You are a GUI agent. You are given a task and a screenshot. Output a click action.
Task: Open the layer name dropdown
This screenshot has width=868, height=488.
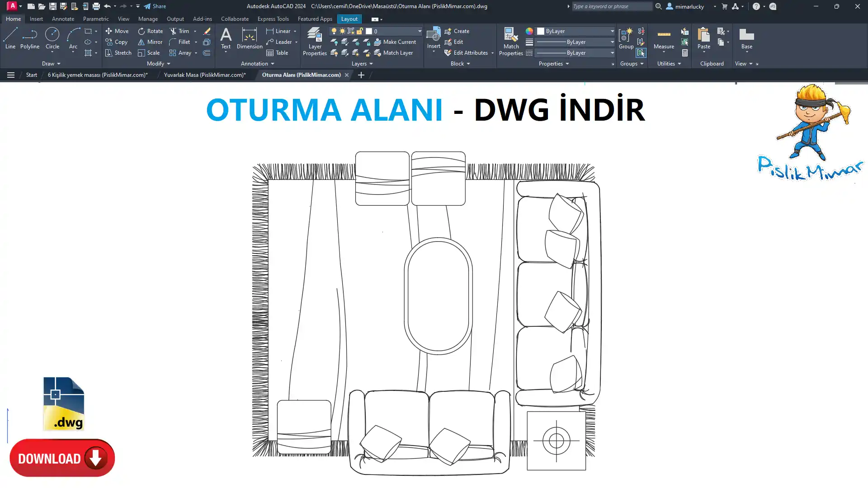(419, 31)
